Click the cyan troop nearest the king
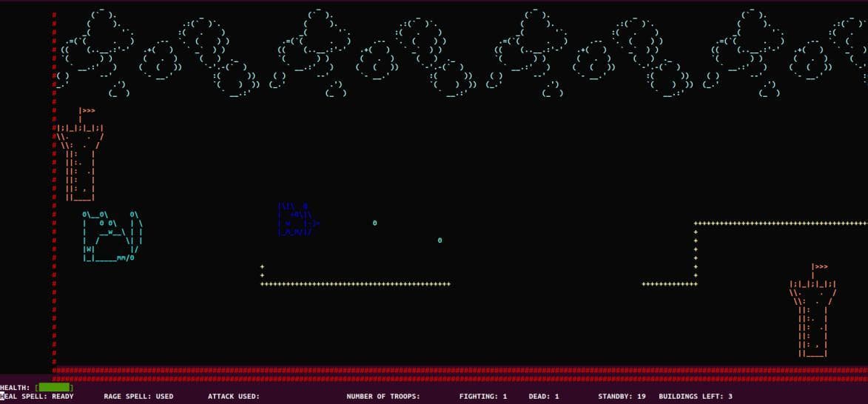The image size is (868, 404). coord(374,223)
